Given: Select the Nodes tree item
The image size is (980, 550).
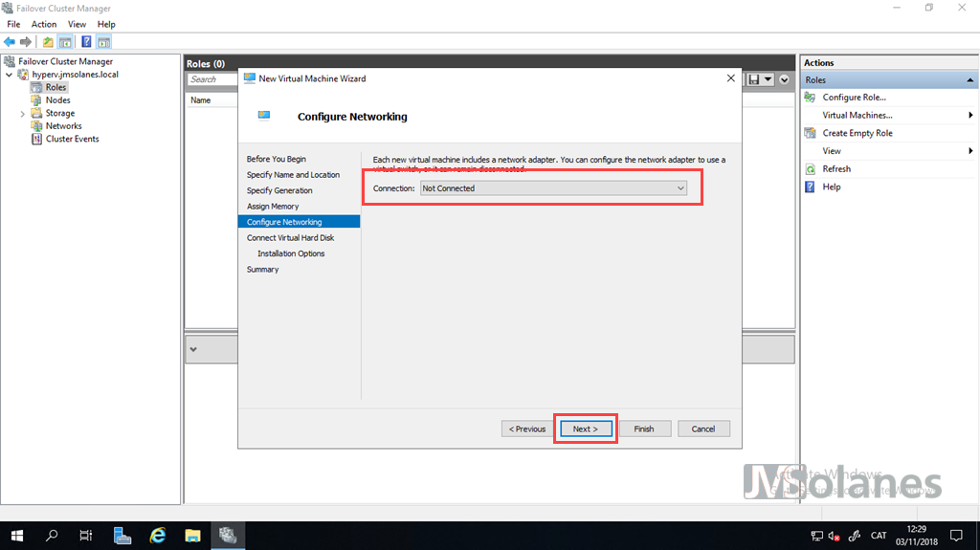Looking at the screenshot, I should tap(57, 100).
